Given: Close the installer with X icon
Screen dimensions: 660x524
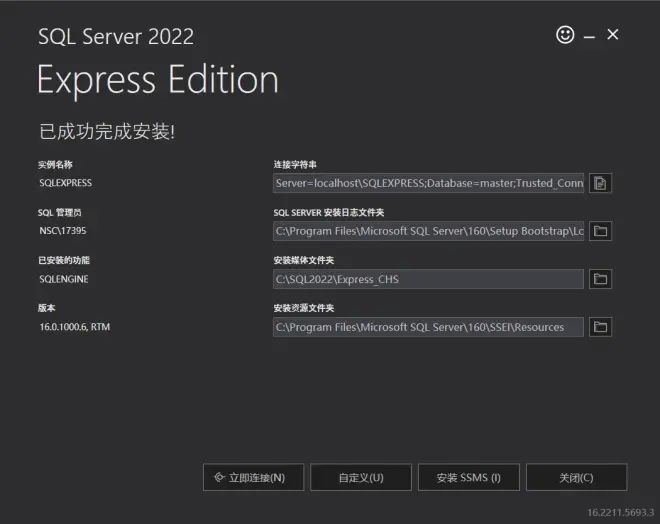Looking at the screenshot, I should [x=612, y=35].
